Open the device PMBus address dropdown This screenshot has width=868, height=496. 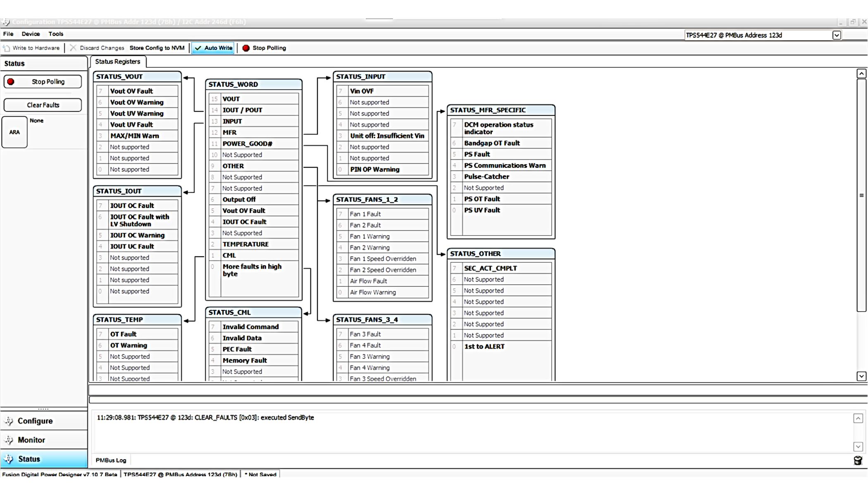coord(836,36)
